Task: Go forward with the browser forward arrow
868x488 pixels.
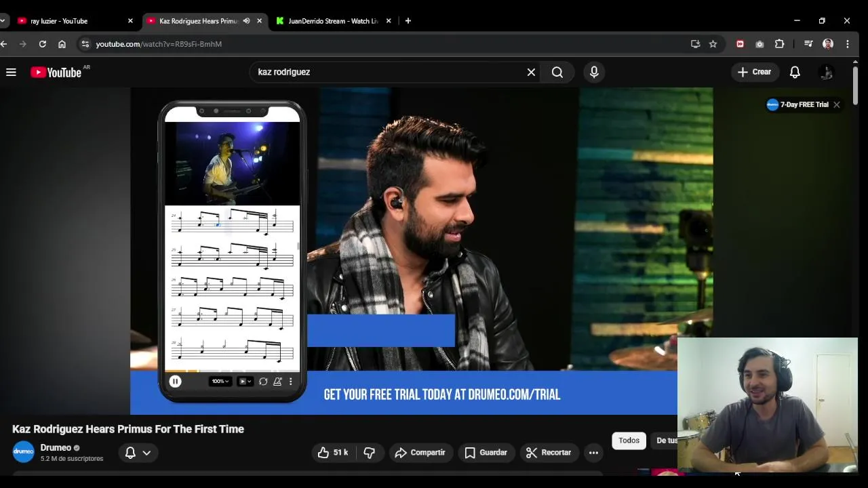Action: [22, 44]
